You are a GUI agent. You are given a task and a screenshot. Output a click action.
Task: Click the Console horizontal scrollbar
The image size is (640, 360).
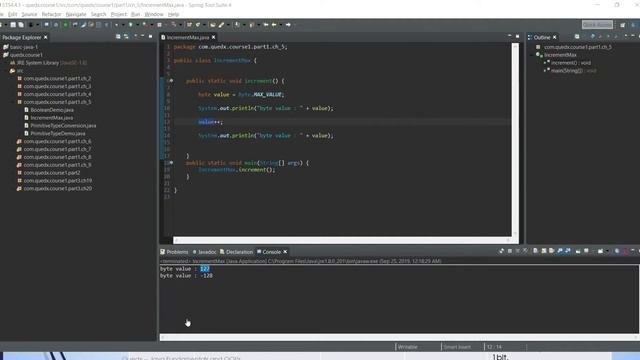pyautogui.click(x=399, y=338)
